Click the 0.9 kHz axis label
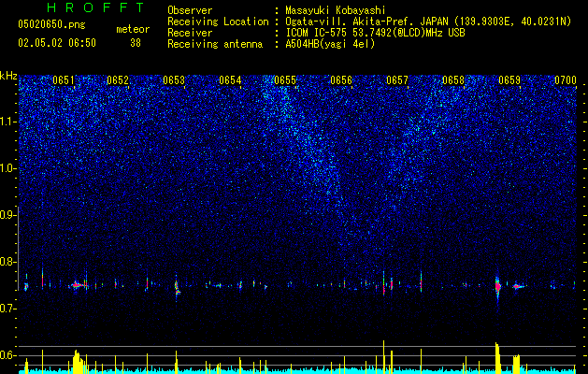Screen dimensions: 588x374 click(x=7, y=215)
